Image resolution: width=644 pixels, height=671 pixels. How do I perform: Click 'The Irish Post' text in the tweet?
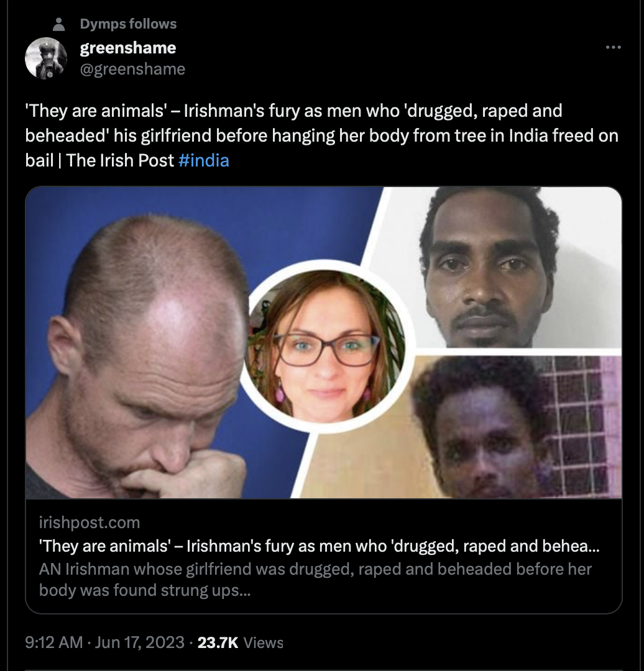pos(121,160)
